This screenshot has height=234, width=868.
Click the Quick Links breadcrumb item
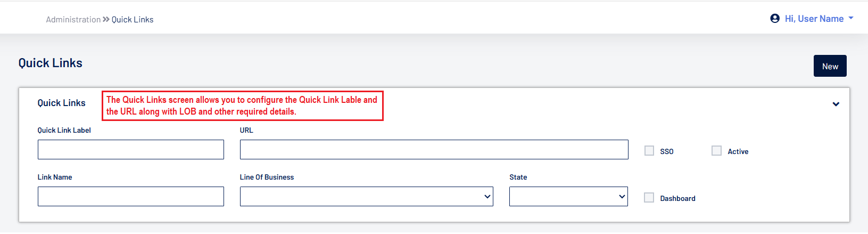point(133,20)
